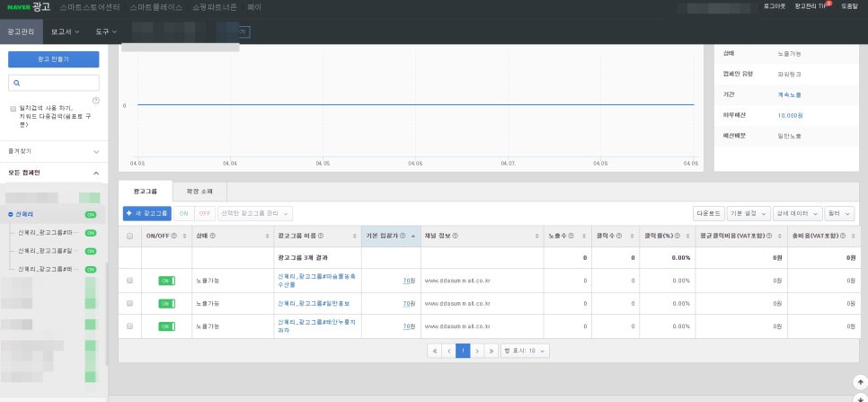The width and height of the screenshot is (868, 402).
Task: Open help icon next to 클릭률(%) header
Action: coord(675,236)
